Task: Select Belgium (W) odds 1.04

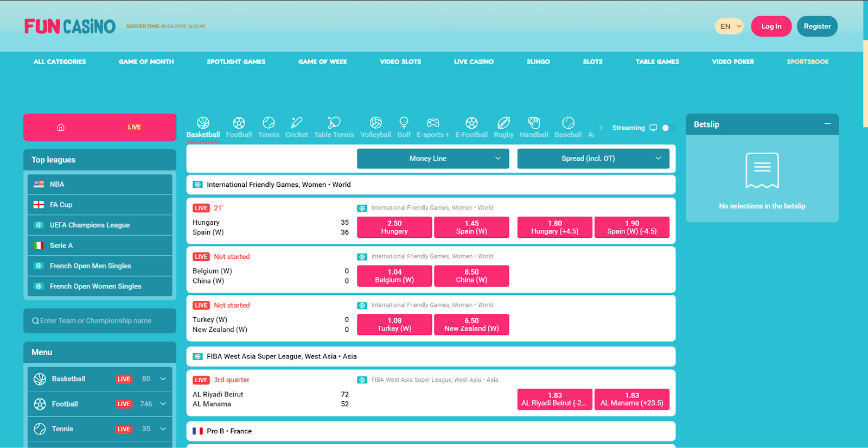Action: pos(394,276)
